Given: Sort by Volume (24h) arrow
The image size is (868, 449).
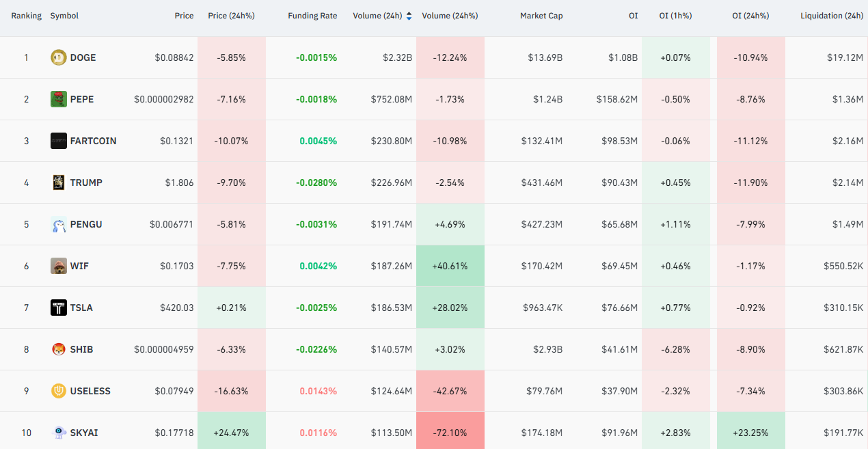Looking at the screenshot, I should click(409, 16).
